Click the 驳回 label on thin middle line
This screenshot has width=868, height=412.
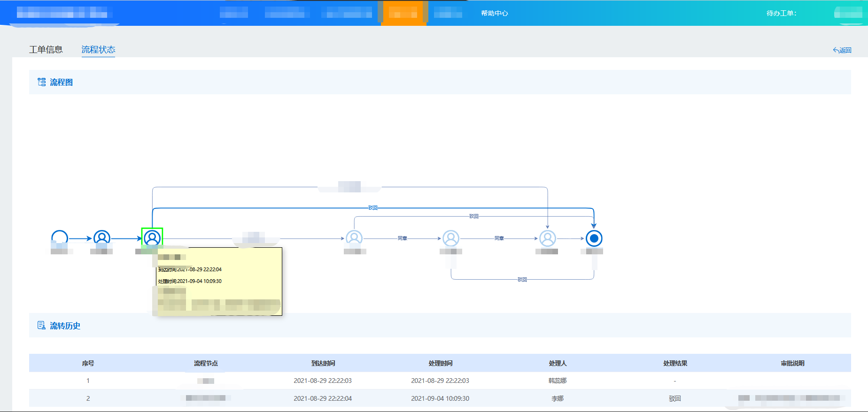tap(474, 216)
